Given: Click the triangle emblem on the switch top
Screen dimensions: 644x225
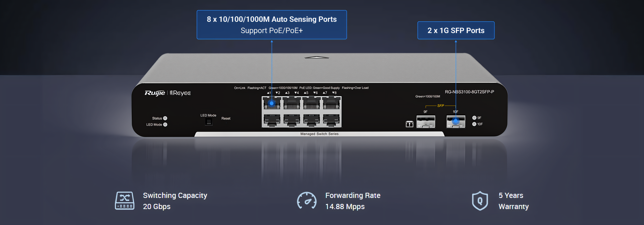Looking at the screenshot, I should (x=316, y=57).
